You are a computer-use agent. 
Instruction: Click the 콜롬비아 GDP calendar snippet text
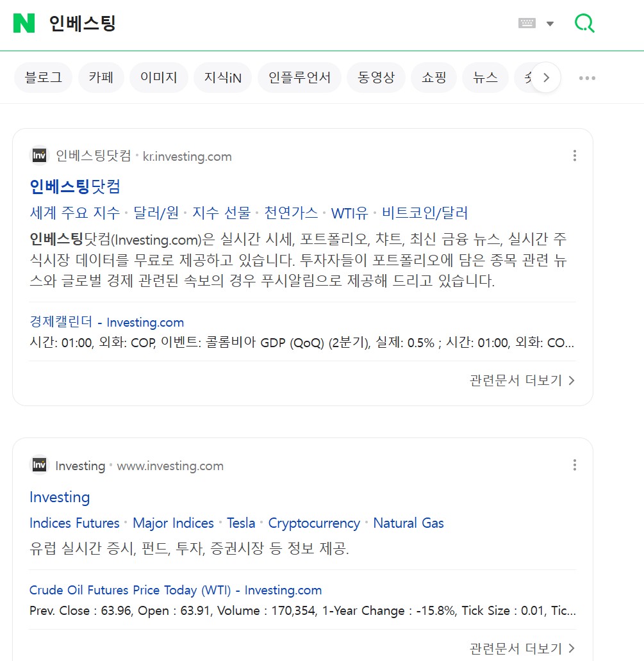[x=302, y=342]
